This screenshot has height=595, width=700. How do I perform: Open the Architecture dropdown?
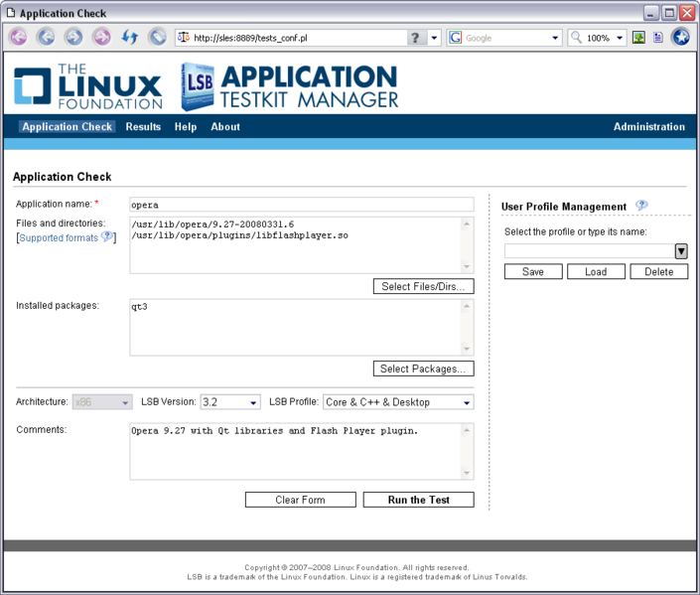pyautogui.click(x=102, y=402)
